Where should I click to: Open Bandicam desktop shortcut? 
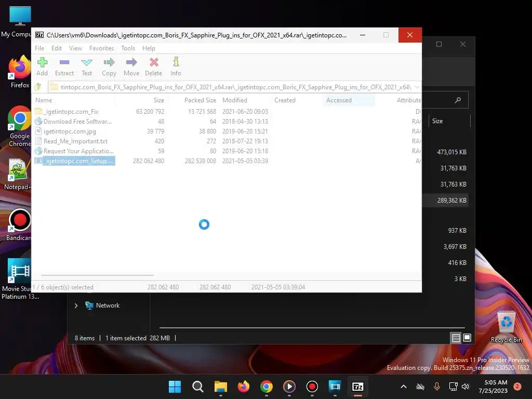19,225
